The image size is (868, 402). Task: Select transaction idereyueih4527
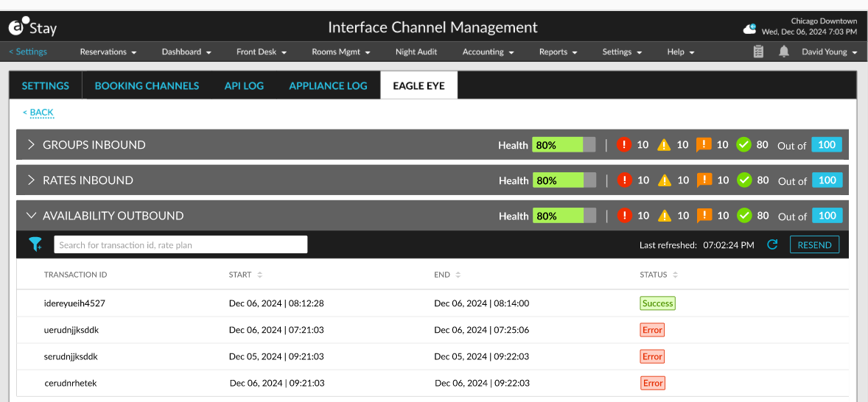tap(74, 303)
